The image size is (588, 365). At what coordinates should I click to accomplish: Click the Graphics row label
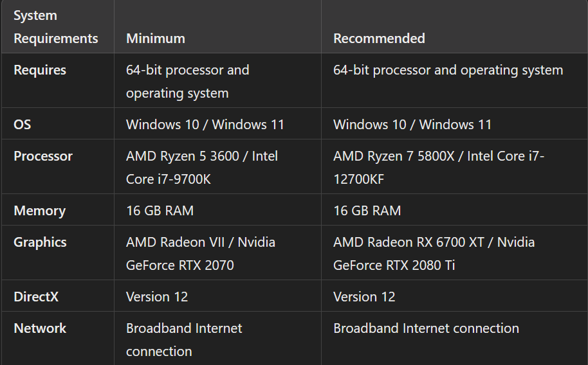(x=40, y=242)
